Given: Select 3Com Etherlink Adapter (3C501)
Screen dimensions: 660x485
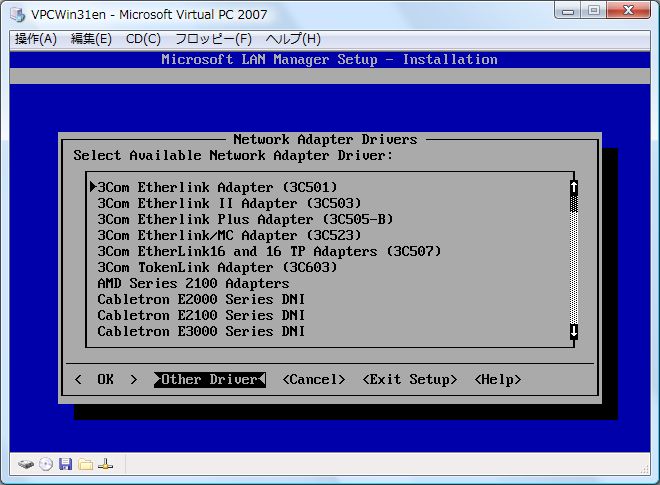Looking at the screenshot, I should (217, 187).
